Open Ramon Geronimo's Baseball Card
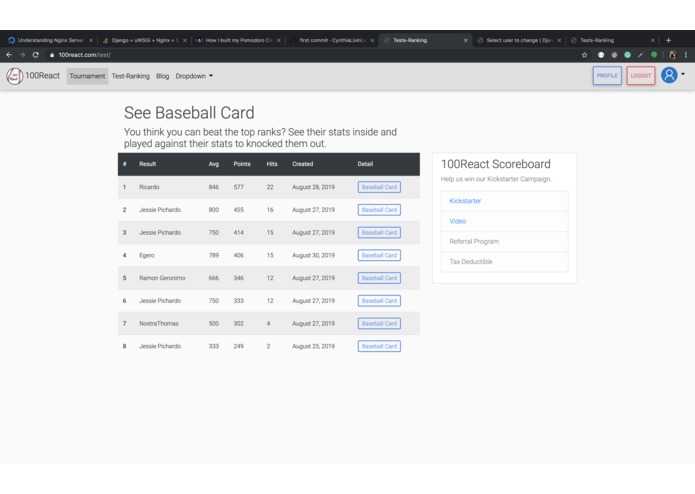695x494 pixels. click(x=379, y=278)
